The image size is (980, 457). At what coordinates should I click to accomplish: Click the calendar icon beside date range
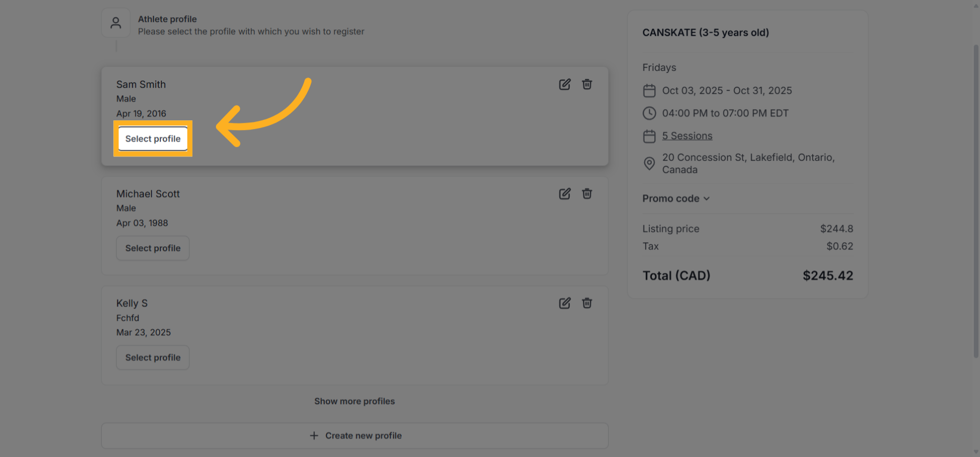pyautogui.click(x=649, y=91)
